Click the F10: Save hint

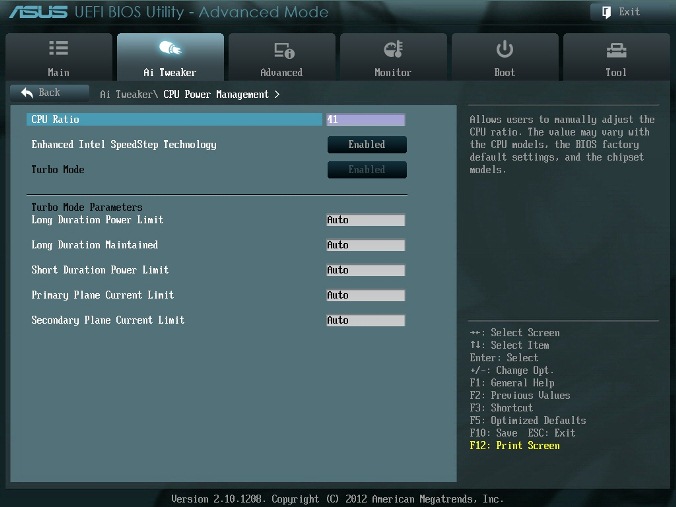pos(494,433)
